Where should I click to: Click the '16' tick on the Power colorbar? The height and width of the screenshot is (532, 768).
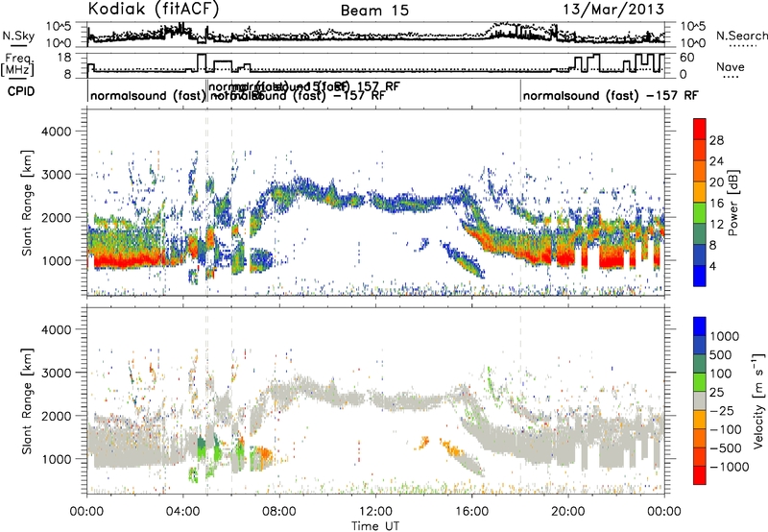coord(716,204)
